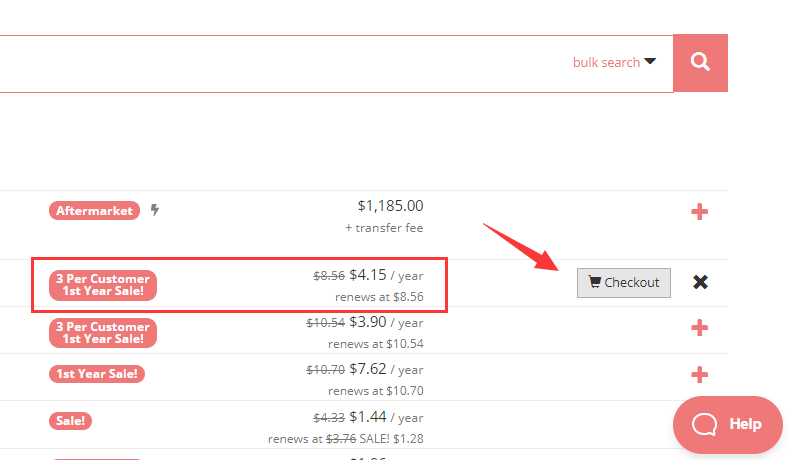
Task: Click the magnifying glass search button
Action: coord(700,63)
